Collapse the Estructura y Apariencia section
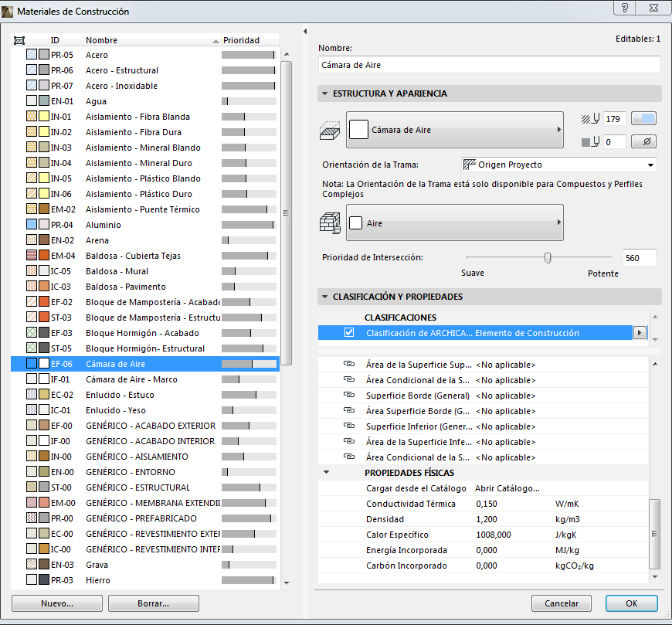Image resolution: width=672 pixels, height=625 pixels. [x=325, y=93]
